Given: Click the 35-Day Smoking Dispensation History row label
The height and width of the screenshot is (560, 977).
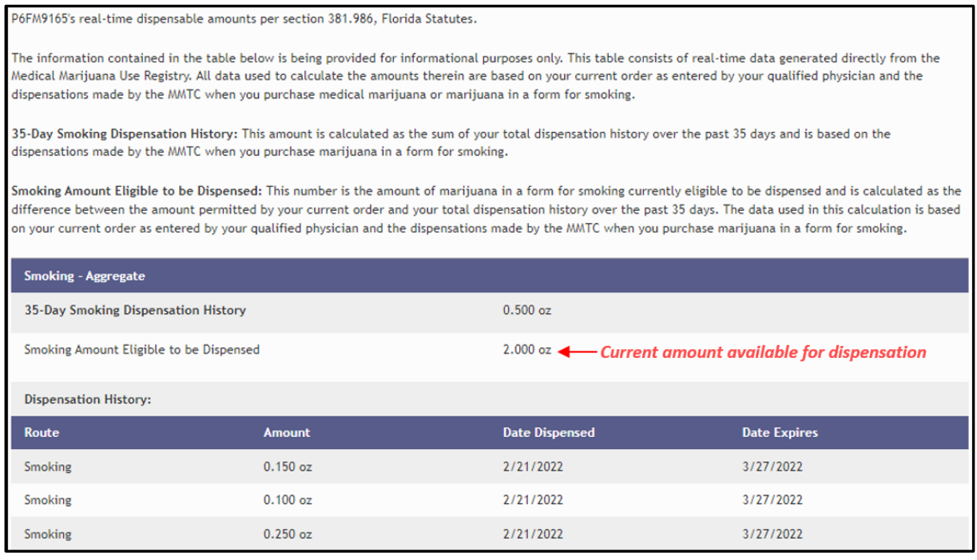Looking at the screenshot, I should point(135,310).
